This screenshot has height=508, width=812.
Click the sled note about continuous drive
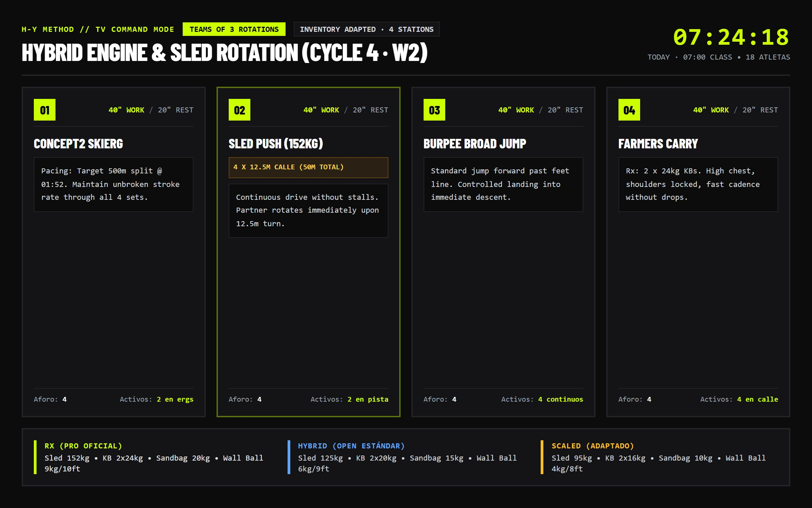[x=309, y=210]
